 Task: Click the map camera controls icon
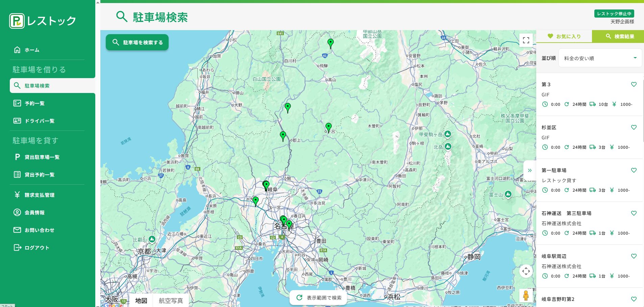pos(526,271)
